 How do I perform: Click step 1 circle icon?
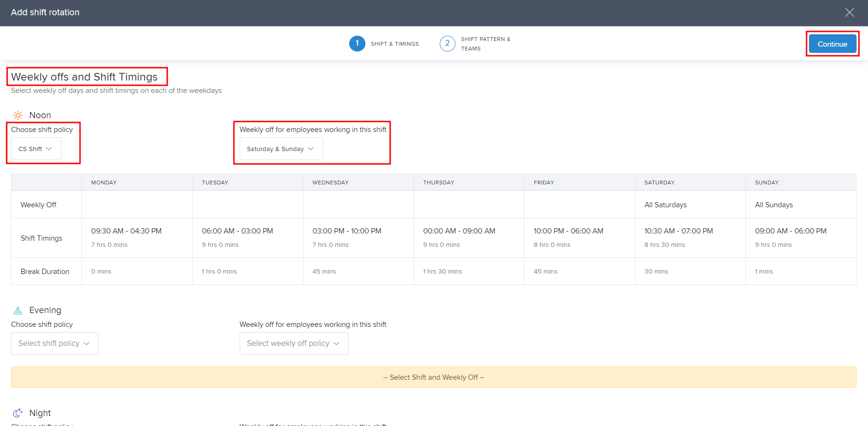pos(357,43)
